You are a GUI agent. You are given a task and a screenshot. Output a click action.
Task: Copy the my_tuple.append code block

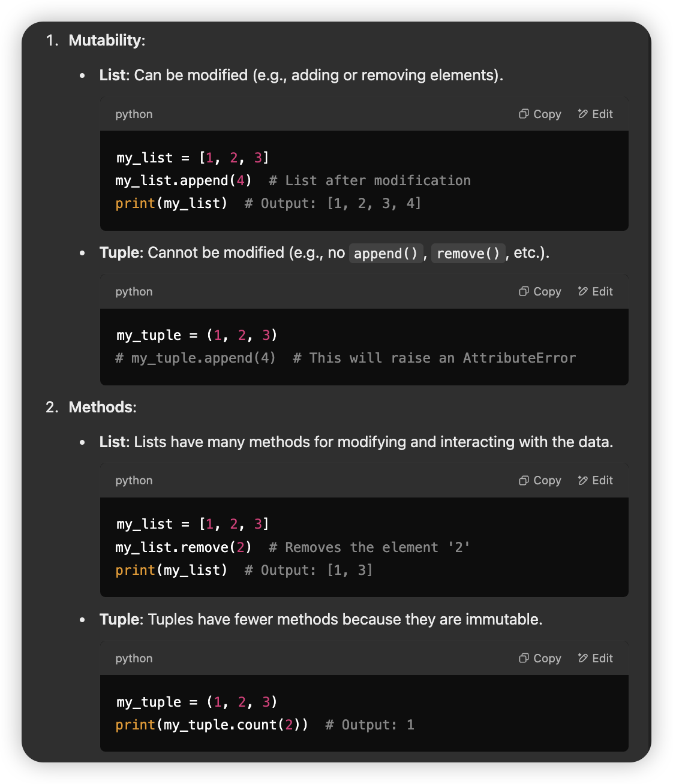click(540, 291)
